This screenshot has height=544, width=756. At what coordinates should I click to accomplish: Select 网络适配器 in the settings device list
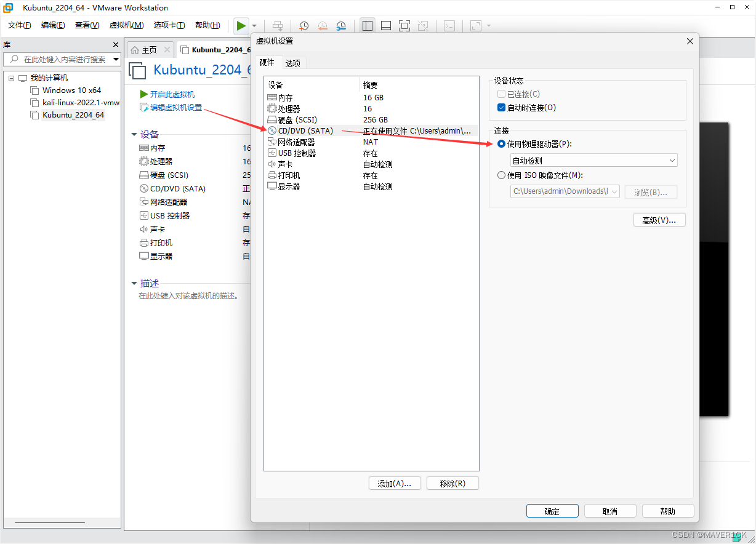point(296,142)
